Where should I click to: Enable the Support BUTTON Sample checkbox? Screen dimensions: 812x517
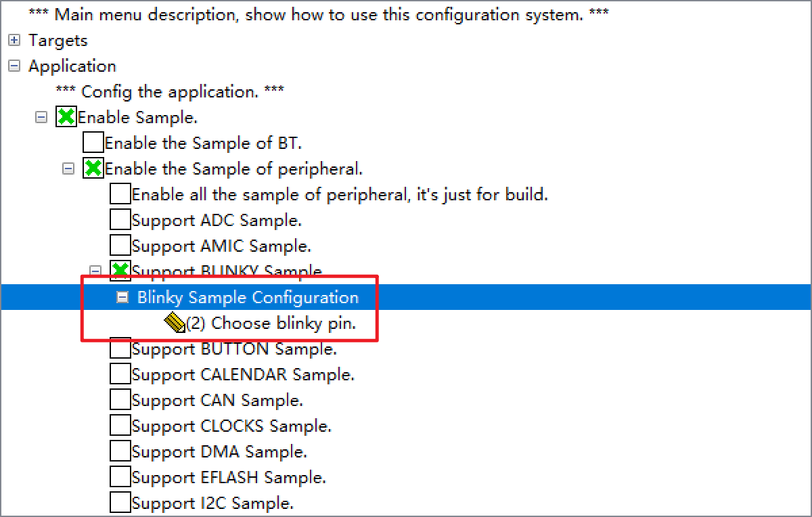120,349
